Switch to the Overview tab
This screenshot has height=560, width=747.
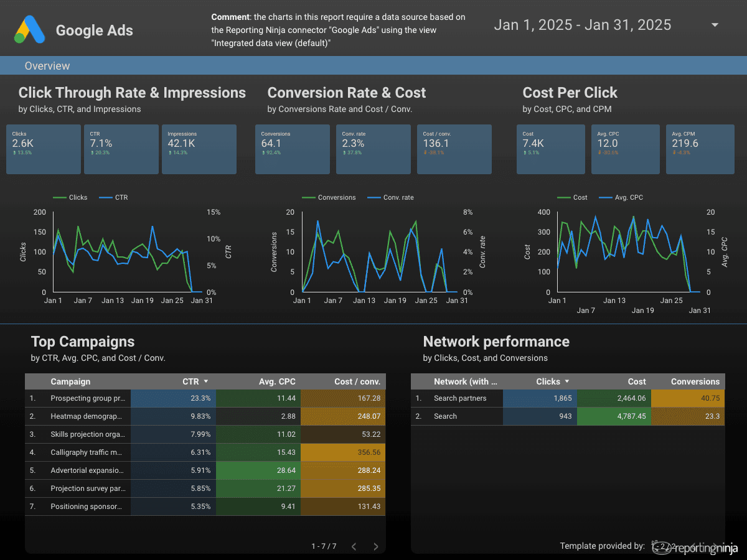point(47,65)
